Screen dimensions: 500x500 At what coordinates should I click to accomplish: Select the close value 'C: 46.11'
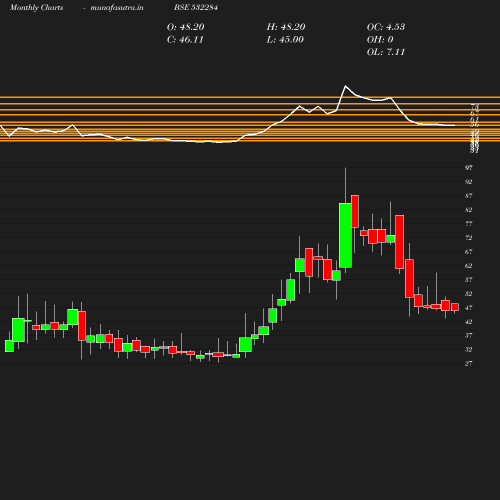click(185, 40)
